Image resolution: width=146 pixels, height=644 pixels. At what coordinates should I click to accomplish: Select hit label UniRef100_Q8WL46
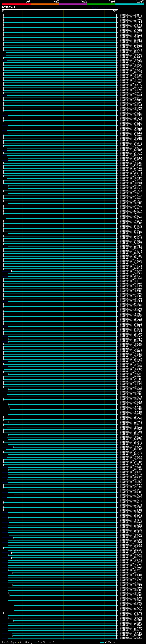131,337
